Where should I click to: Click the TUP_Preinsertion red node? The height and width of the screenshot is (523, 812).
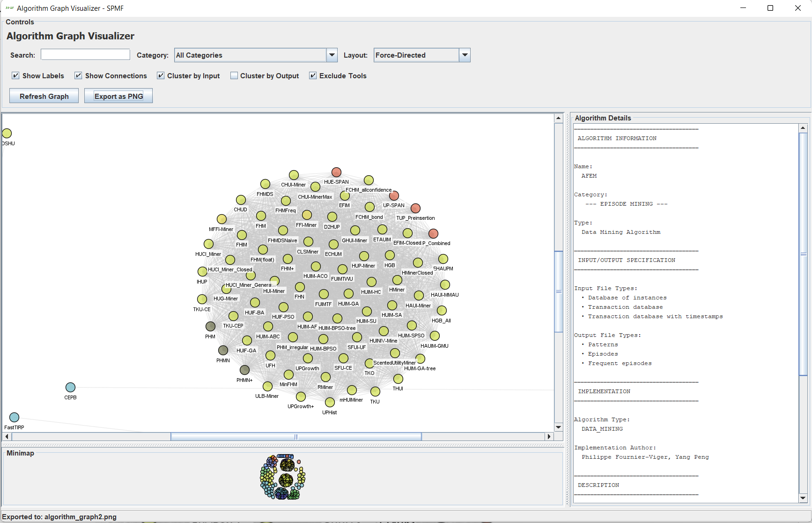(x=415, y=209)
